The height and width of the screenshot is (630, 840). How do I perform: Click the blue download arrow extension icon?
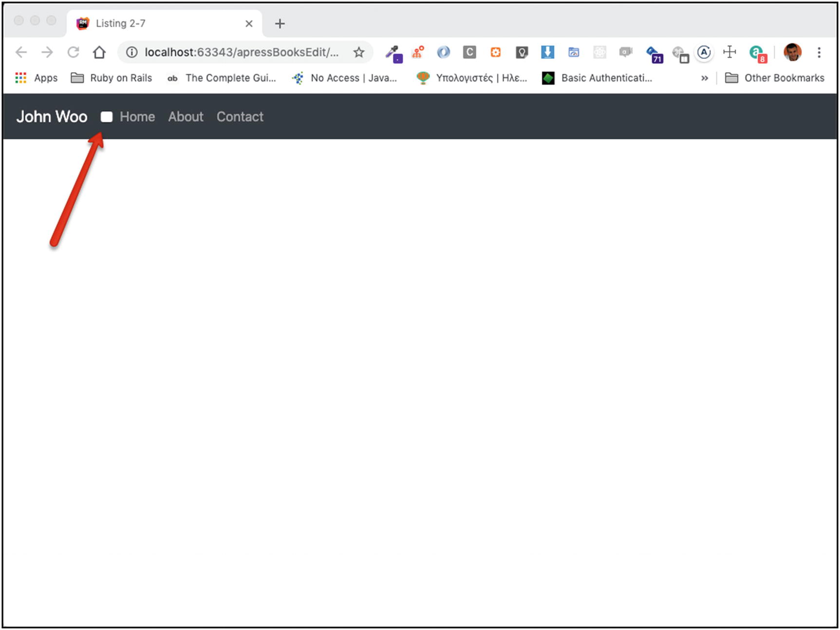[x=547, y=52]
